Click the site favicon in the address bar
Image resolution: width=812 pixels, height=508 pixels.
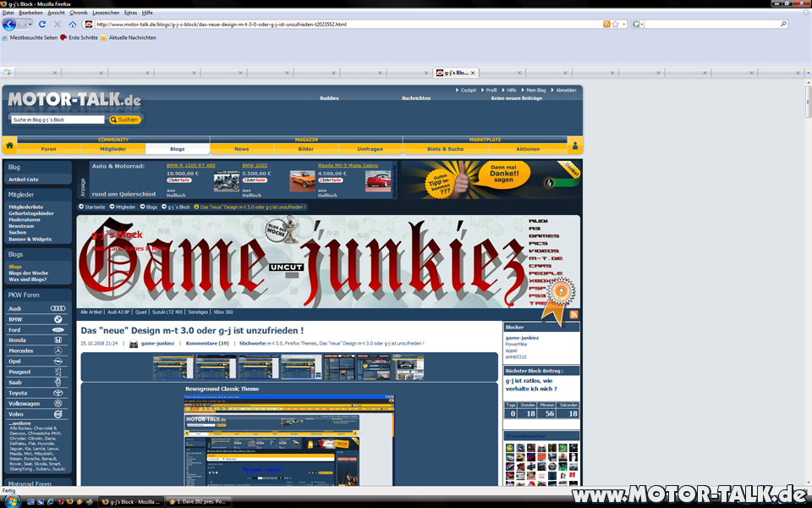(x=89, y=24)
